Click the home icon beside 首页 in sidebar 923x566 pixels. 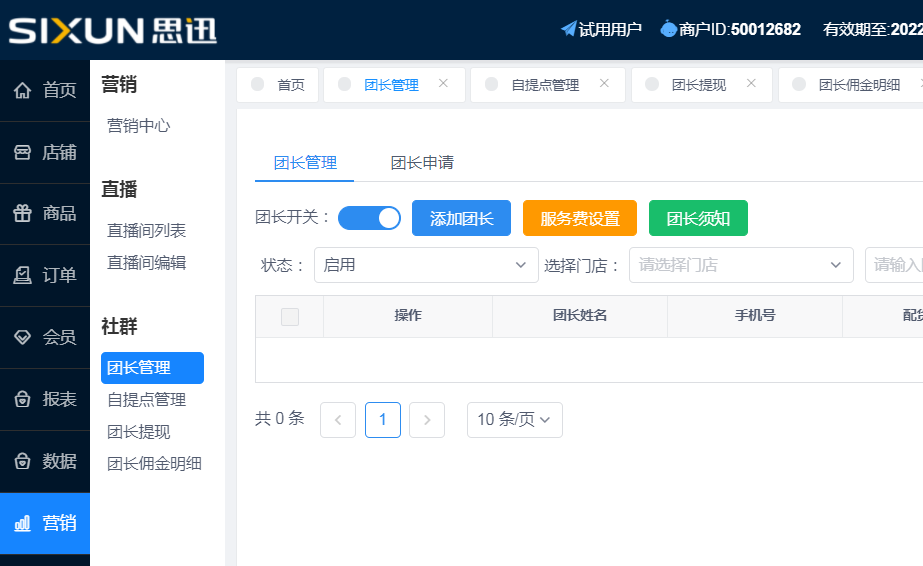[22, 91]
